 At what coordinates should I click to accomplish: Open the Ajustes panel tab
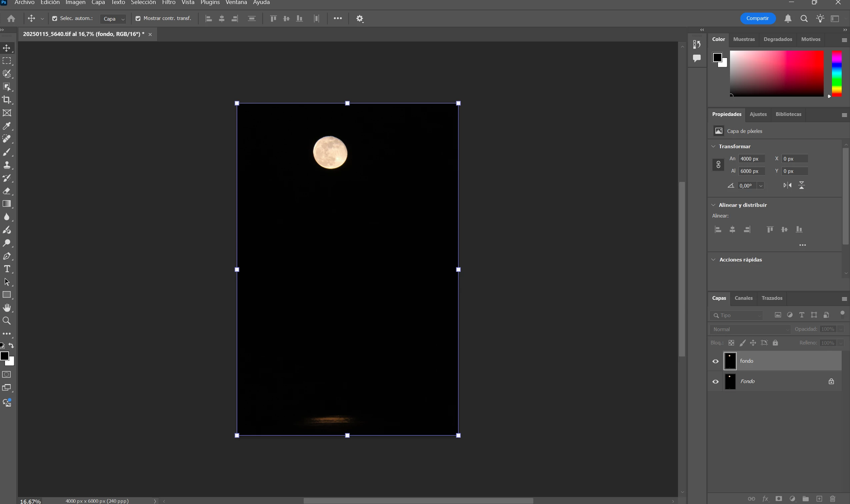tap(758, 115)
